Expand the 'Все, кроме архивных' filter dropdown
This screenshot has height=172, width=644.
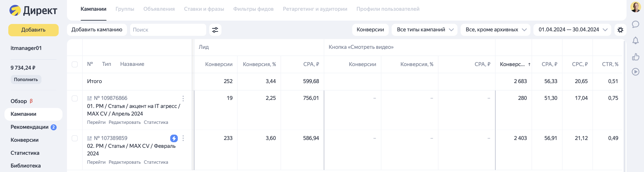(496, 30)
